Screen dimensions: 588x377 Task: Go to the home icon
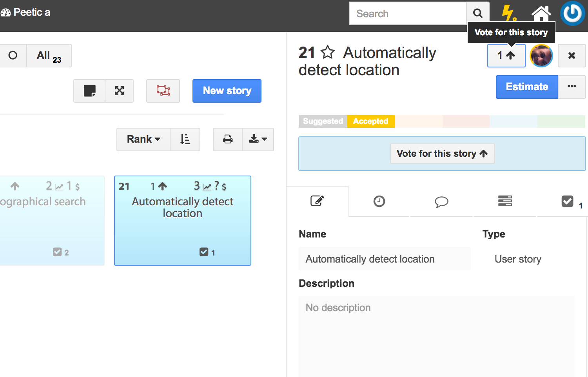tap(541, 13)
